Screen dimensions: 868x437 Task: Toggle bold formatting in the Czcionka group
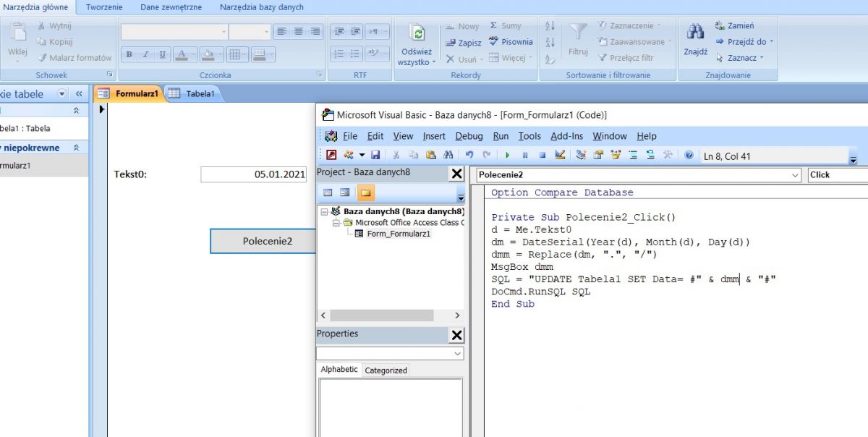129,55
